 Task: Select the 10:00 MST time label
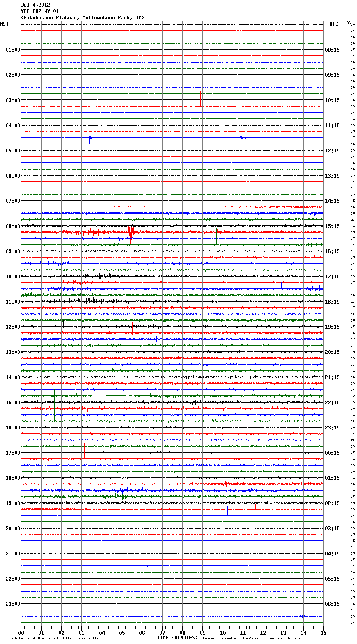tap(13, 277)
